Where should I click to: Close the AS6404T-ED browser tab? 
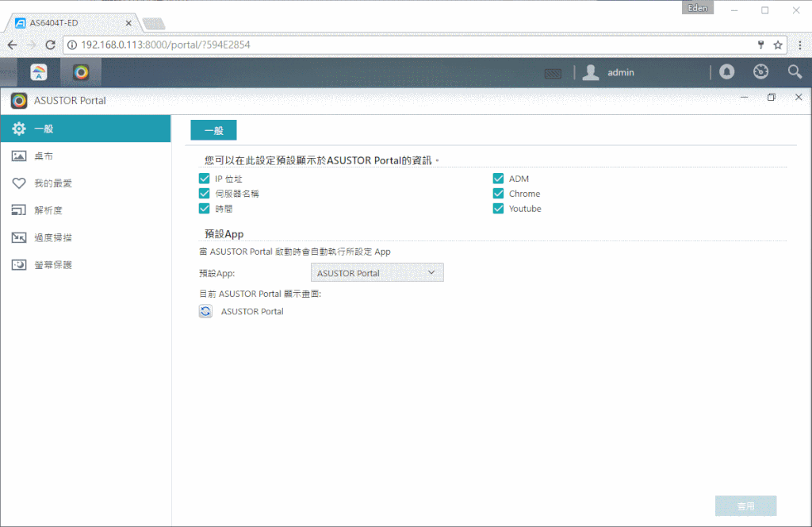coord(128,23)
